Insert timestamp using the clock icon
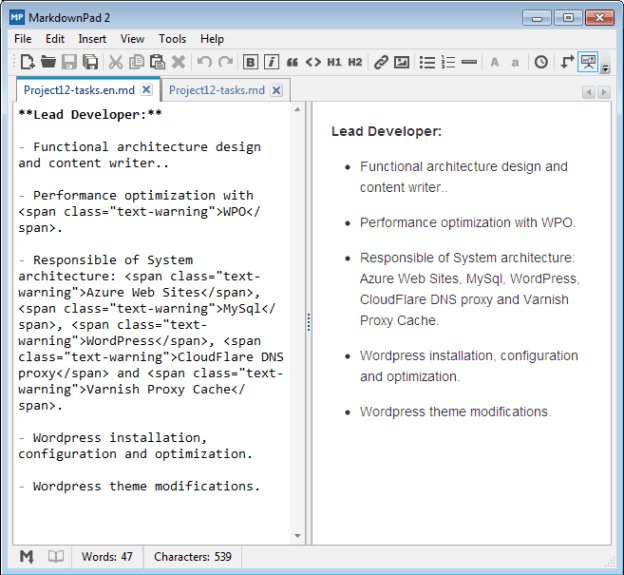This screenshot has width=624, height=575. click(541, 62)
